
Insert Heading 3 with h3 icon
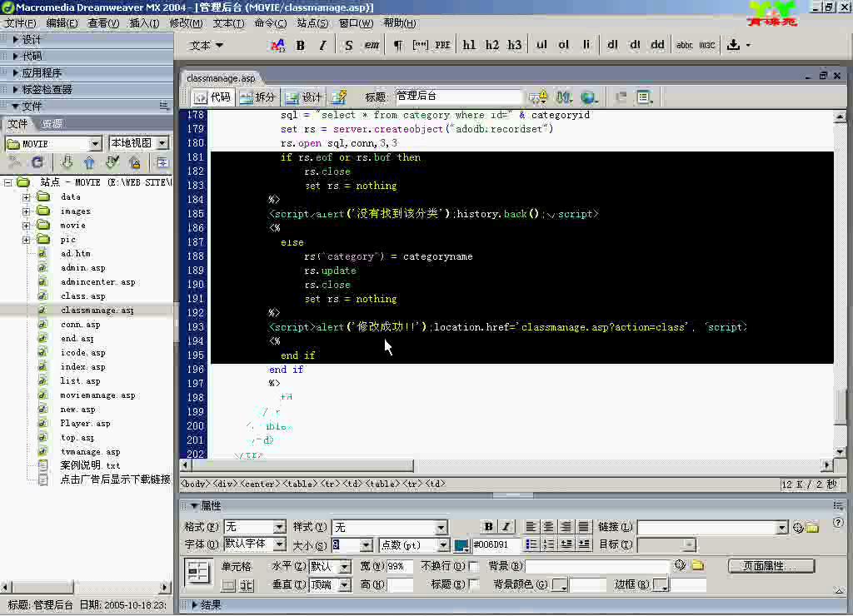click(515, 46)
